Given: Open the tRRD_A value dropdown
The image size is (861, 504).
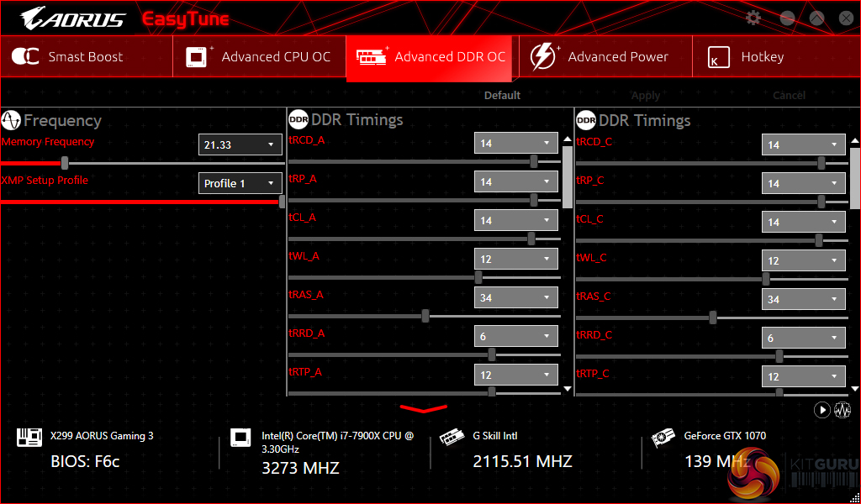Looking at the screenshot, I should click(x=516, y=336).
